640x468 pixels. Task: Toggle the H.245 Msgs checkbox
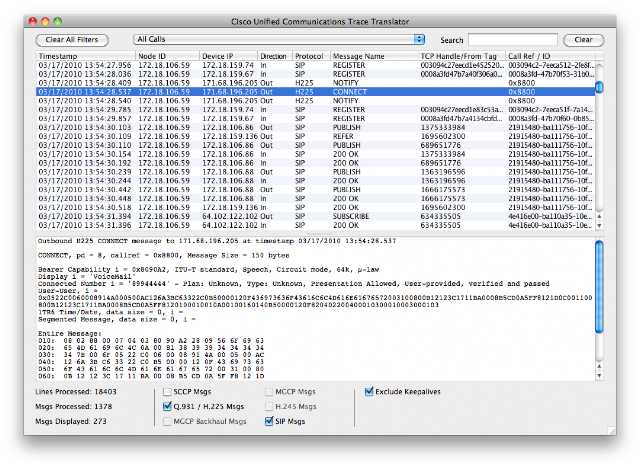(269, 406)
